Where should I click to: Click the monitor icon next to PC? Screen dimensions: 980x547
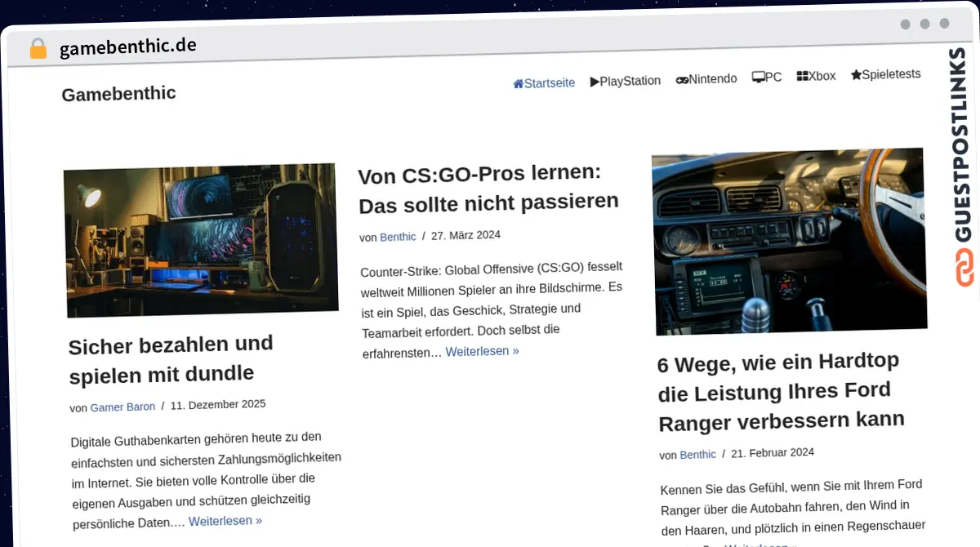(x=759, y=76)
